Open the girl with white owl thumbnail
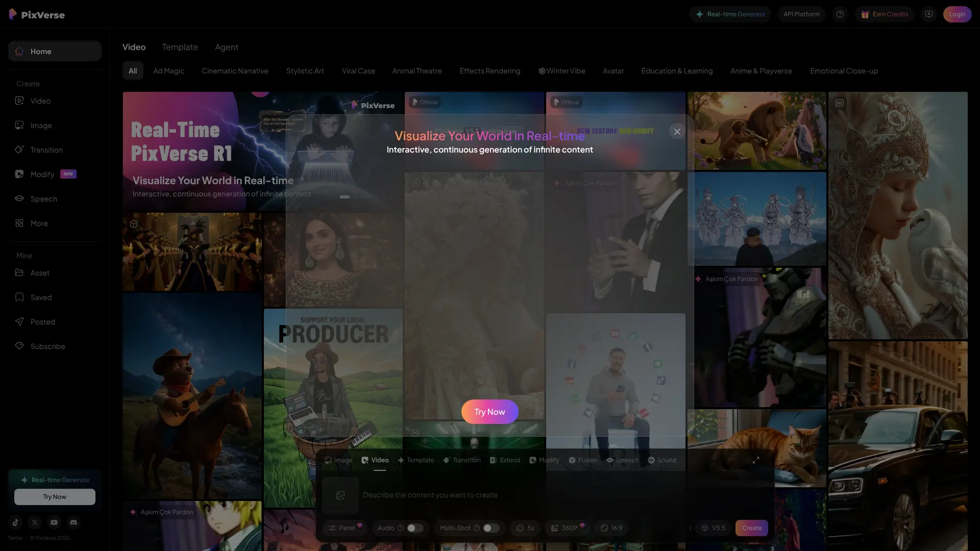 898,215
